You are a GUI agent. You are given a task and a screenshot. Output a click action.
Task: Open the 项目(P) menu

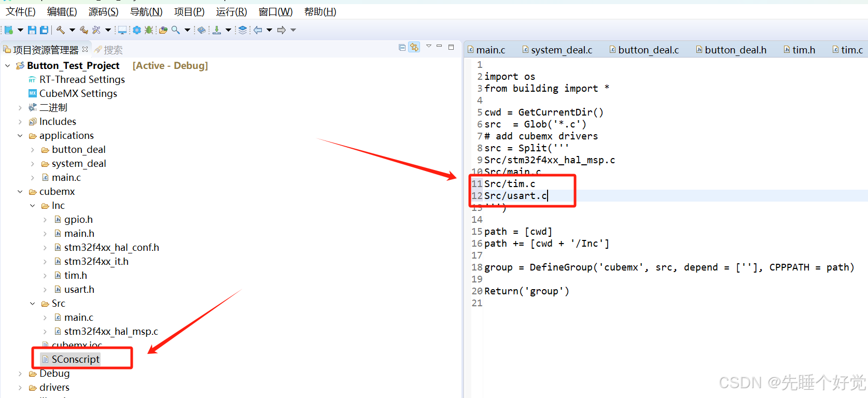click(x=189, y=11)
